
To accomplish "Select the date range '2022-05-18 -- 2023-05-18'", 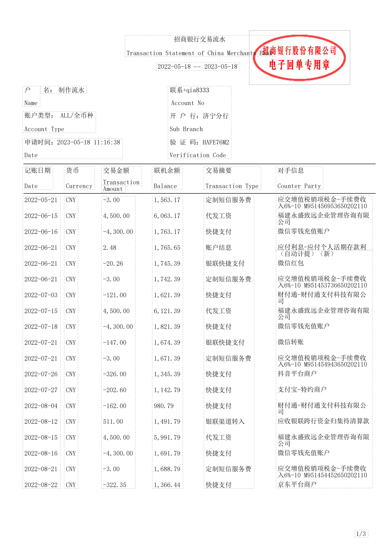I will point(197,66).
